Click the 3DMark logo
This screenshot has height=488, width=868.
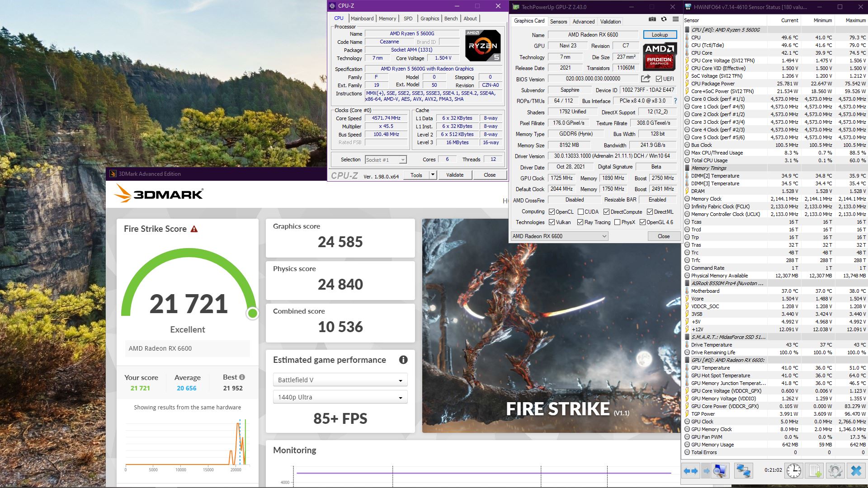(x=158, y=194)
